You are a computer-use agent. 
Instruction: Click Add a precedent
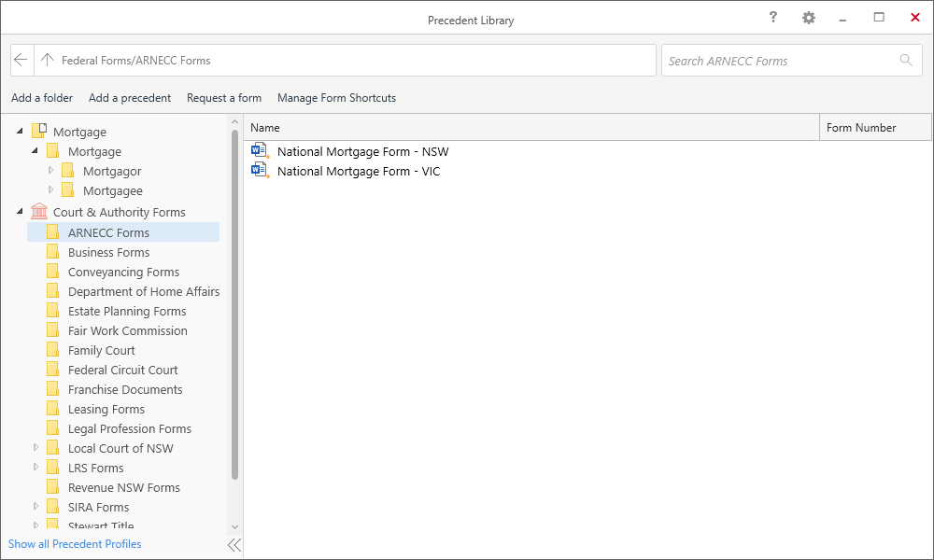pos(130,98)
